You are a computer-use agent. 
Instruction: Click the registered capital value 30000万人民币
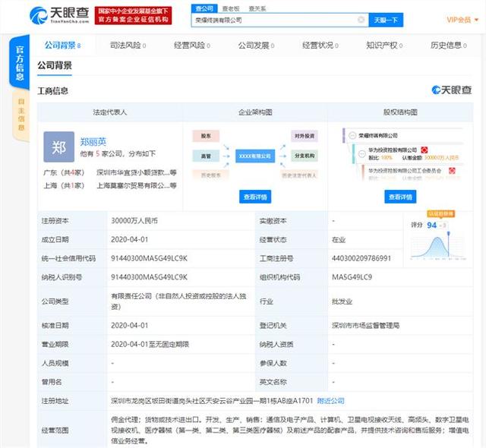(x=134, y=221)
